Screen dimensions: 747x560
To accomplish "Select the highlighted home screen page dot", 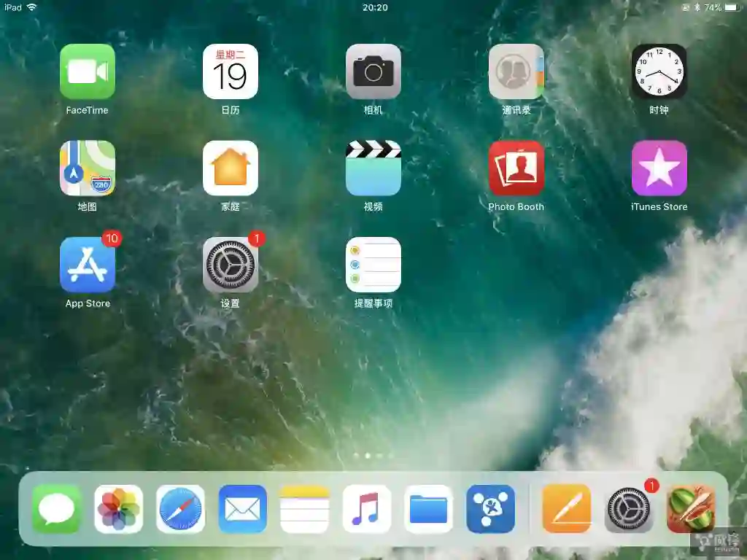I will click(368, 456).
